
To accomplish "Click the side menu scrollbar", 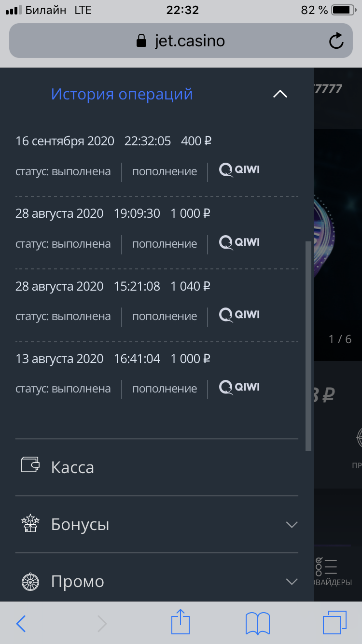I will coord(308,345).
